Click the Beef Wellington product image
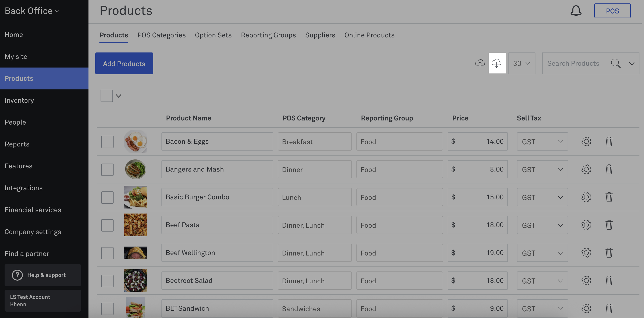The width and height of the screenshot is (644, 318). click(135, 253)
